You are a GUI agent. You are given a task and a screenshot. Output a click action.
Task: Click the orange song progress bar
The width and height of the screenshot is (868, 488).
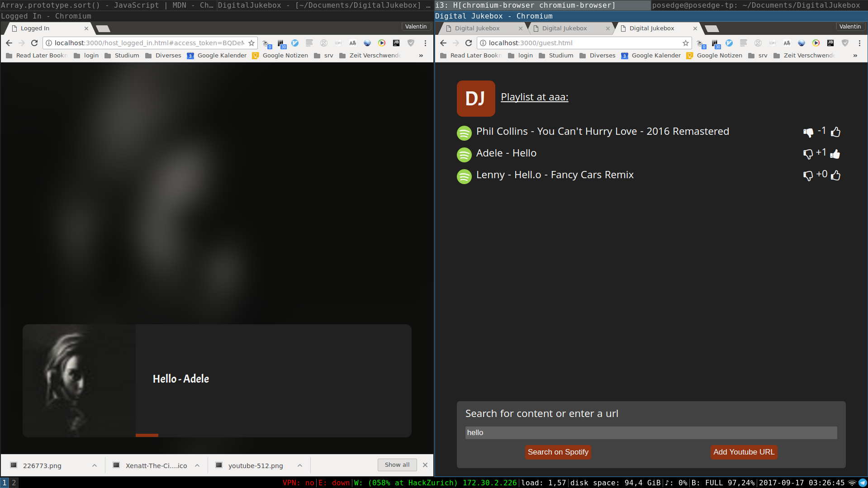point(147,436)
